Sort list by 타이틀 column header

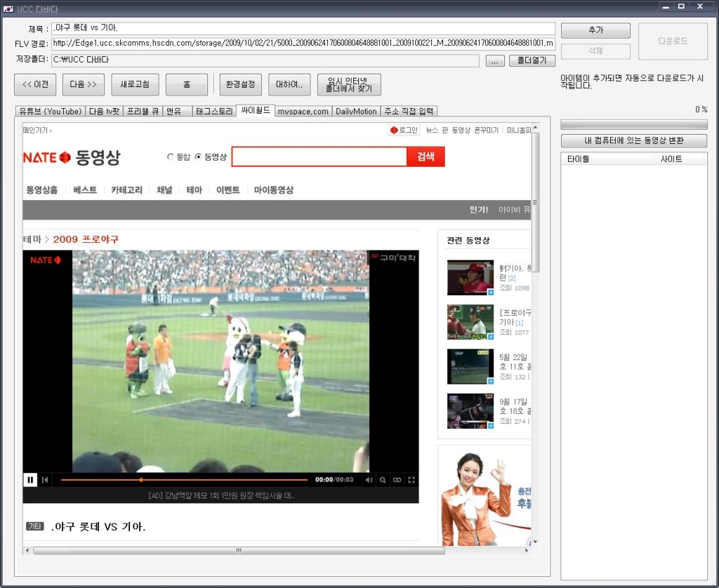[x=608, y=159]
